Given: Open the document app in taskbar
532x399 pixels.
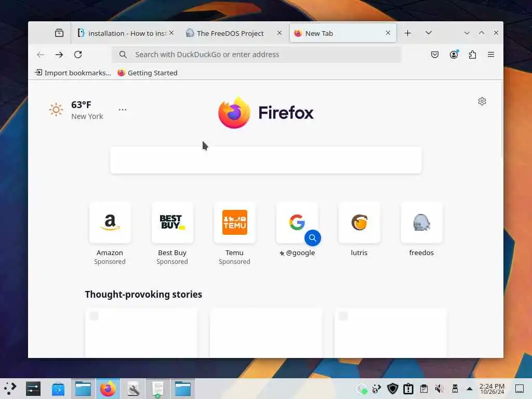Looking at the screenshot, I should click(x=158, y=389).
